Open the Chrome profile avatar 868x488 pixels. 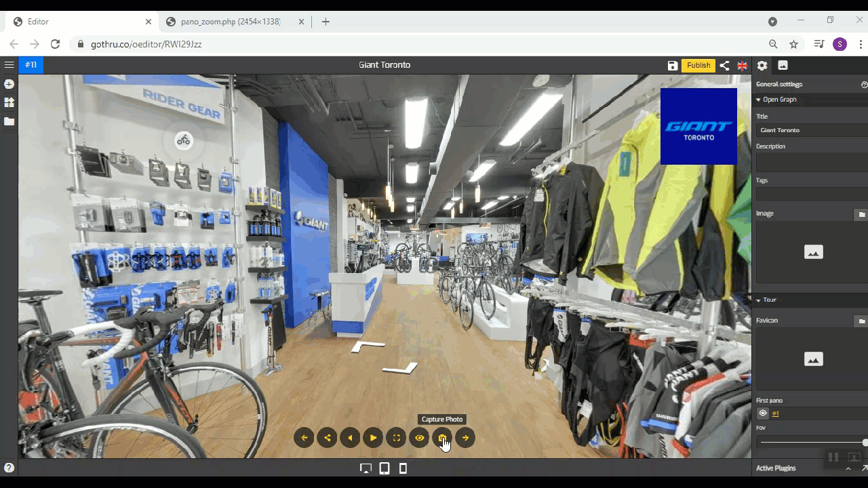coord(840,44)
